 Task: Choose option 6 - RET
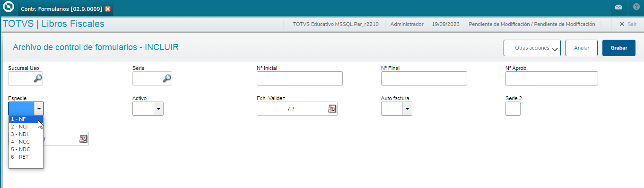pos(26,157)
